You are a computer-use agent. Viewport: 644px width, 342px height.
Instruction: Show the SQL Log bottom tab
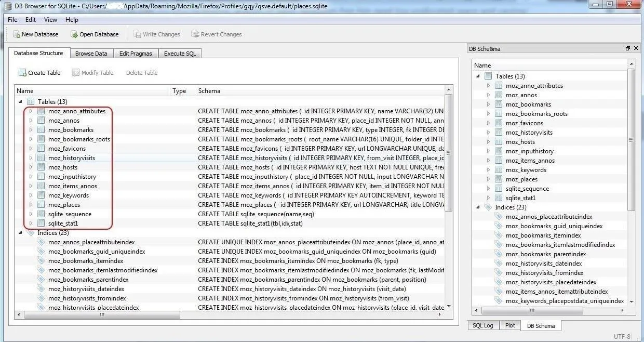click(482, 325)
